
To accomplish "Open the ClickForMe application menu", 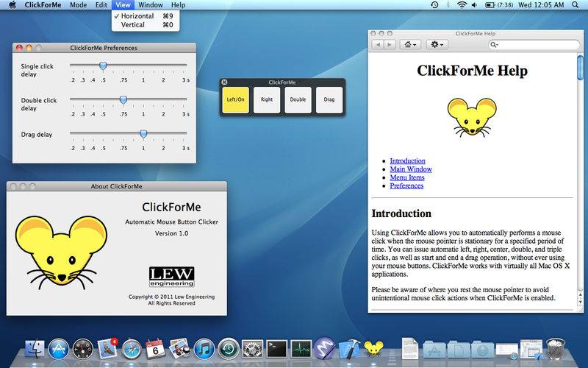I will 43,5.
